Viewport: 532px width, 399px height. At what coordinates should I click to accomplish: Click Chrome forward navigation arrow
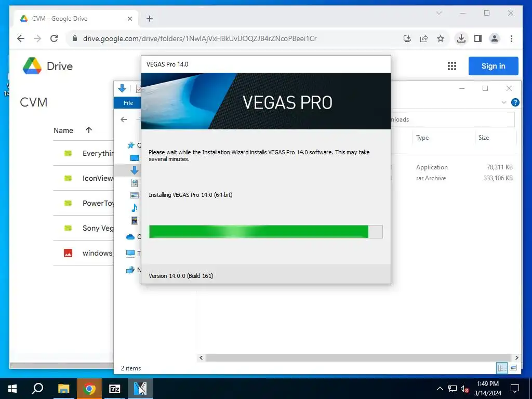[37, 38]
